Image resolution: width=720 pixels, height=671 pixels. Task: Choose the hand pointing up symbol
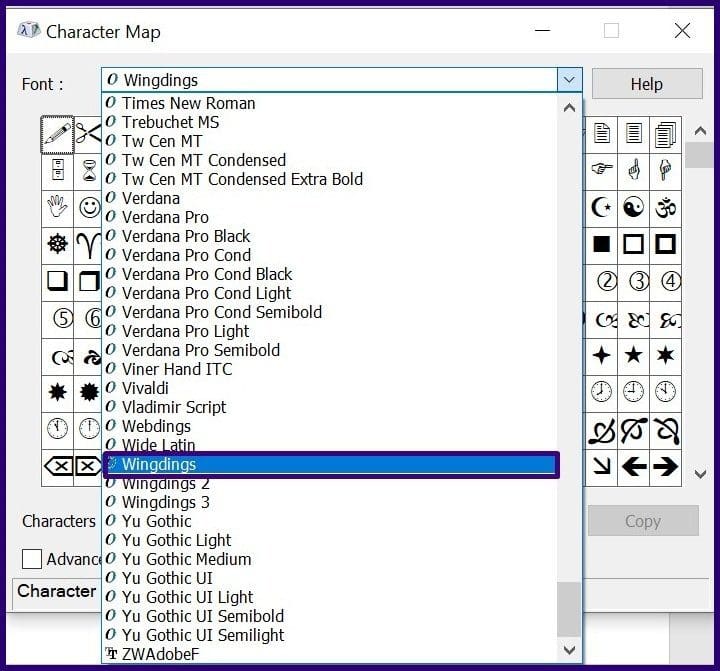tap(634, 171)
